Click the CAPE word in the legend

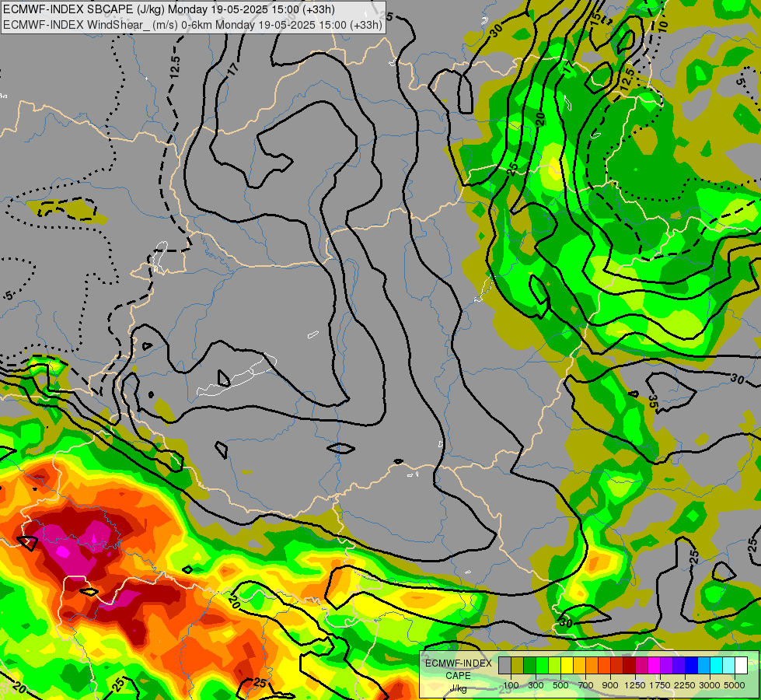coord(458,676)
